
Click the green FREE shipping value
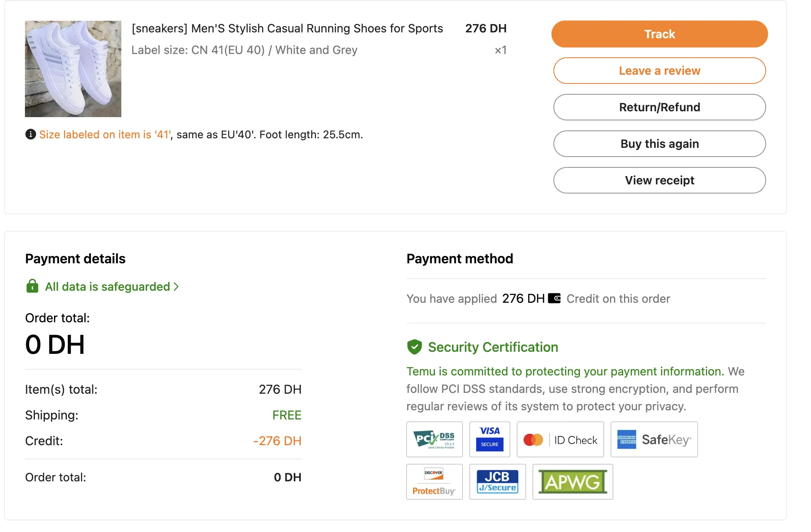coord(287,415)
